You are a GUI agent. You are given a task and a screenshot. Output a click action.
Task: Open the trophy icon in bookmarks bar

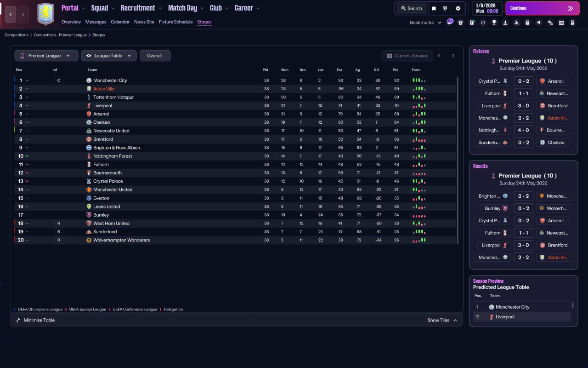[494, 23]
